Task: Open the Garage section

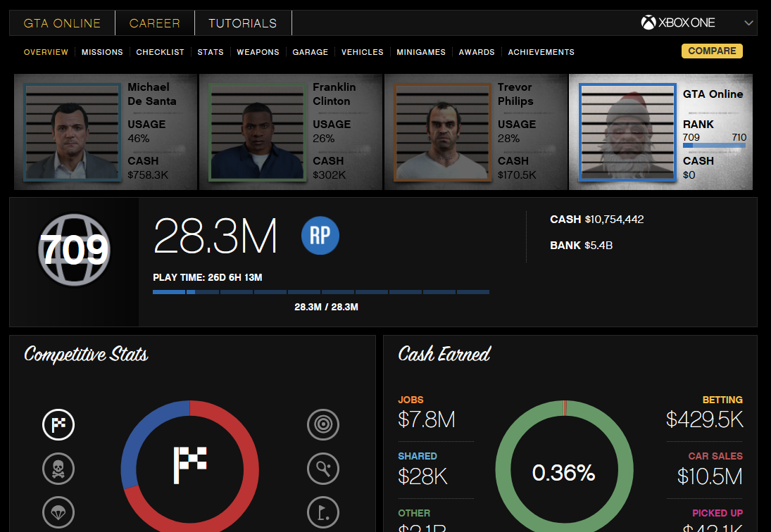Action: tap(310, 52)
